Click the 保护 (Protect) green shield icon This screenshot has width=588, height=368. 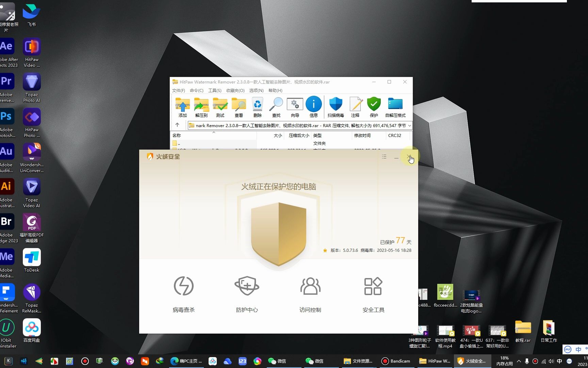[x=374, y=107]
